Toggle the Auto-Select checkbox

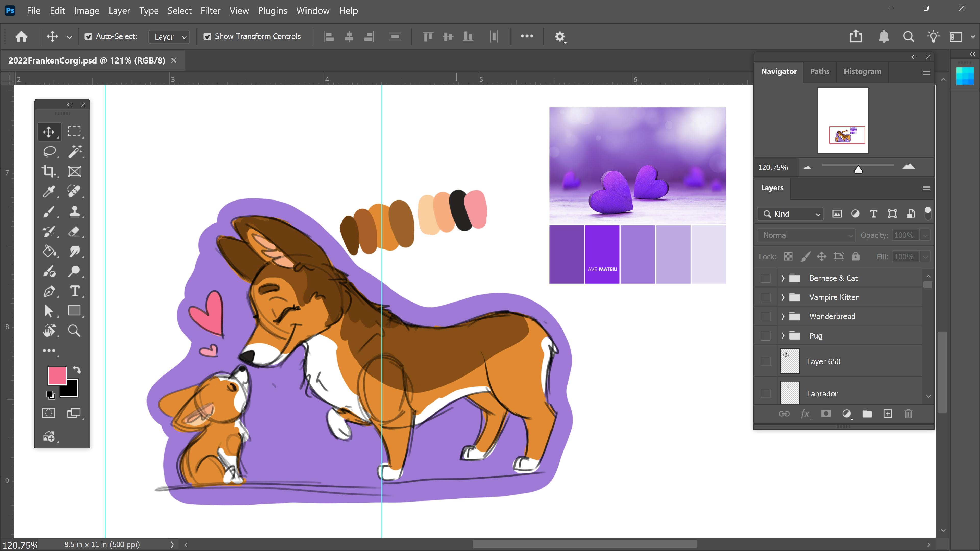pos(88,36)
